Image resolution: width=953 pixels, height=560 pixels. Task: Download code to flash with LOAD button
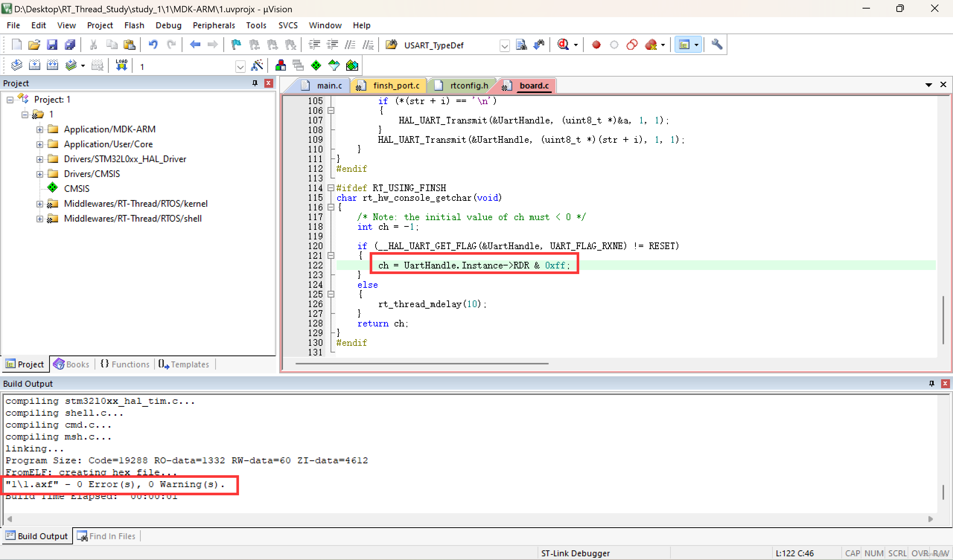[121, 65]
